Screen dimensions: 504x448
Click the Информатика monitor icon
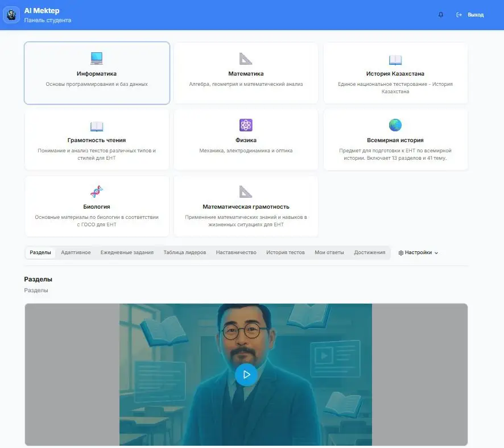[x=97, y=59]
